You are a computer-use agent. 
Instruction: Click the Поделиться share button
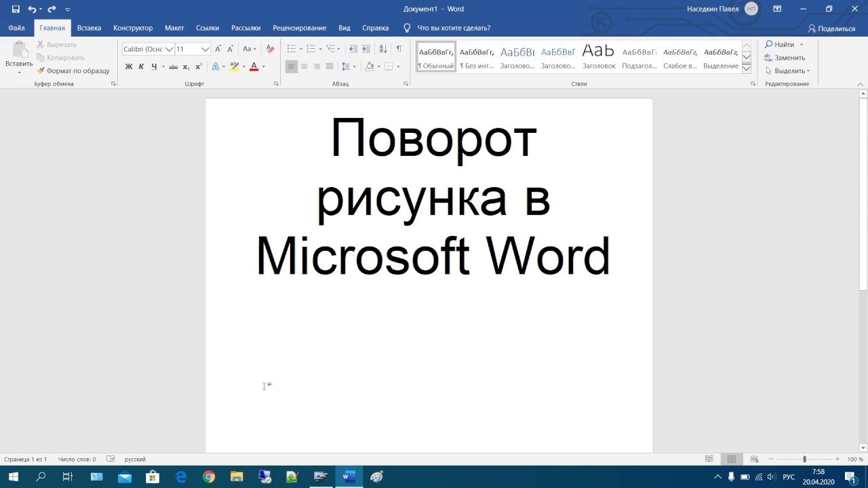tap(831, 28)
